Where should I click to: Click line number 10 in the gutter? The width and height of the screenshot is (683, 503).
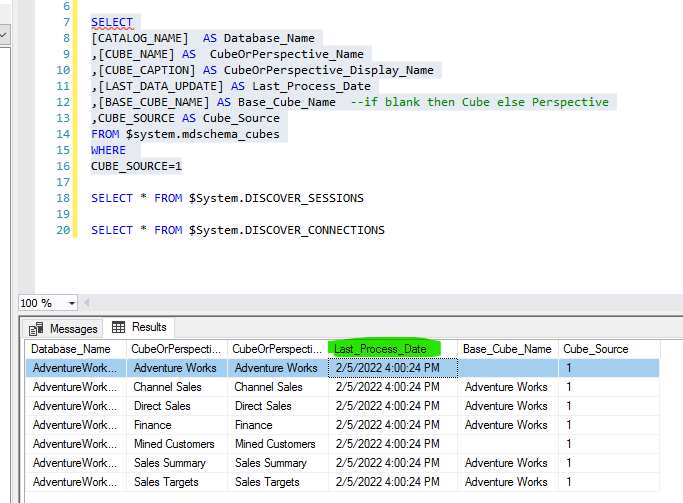[63, 70]
